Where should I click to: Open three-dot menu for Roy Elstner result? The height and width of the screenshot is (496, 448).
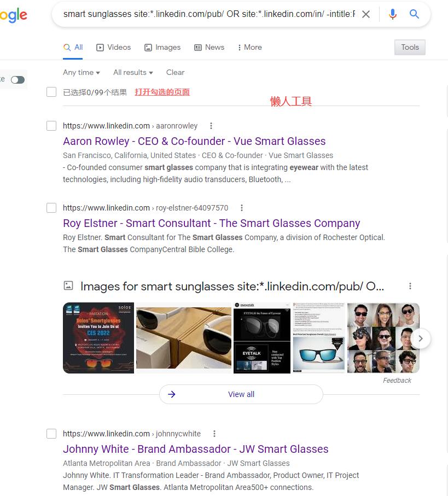[x=242, y=208]
